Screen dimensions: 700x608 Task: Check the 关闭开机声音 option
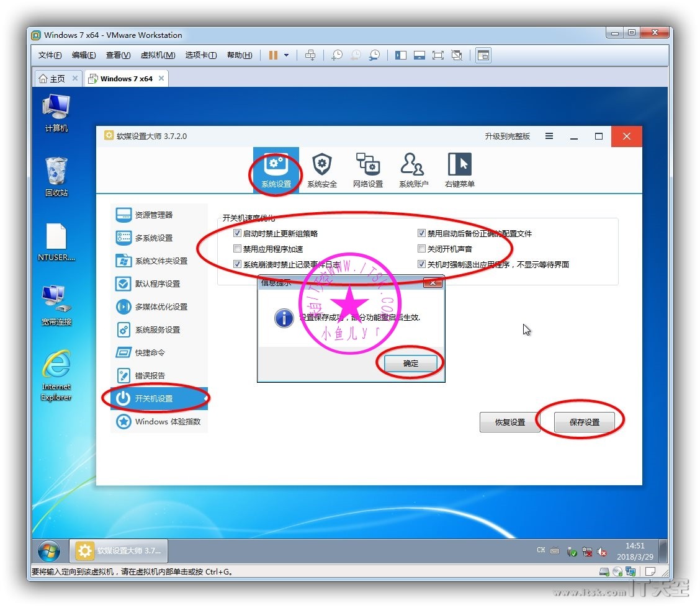click(x=422, y=249)
